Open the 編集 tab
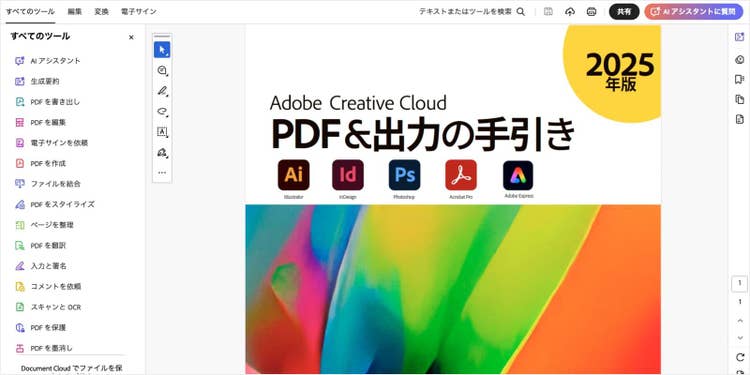Image resolution: width=750 pixels, height=375 pixels. [x=75, y=11]
